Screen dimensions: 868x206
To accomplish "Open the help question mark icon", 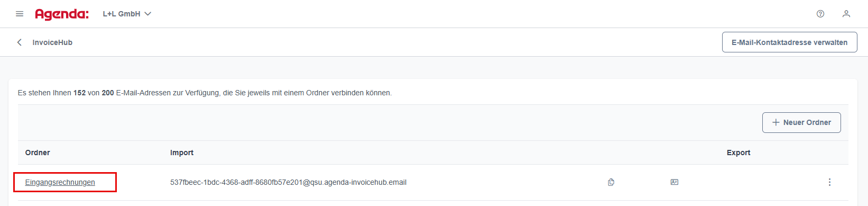I will pyautogui.click(x=820, y=14).
